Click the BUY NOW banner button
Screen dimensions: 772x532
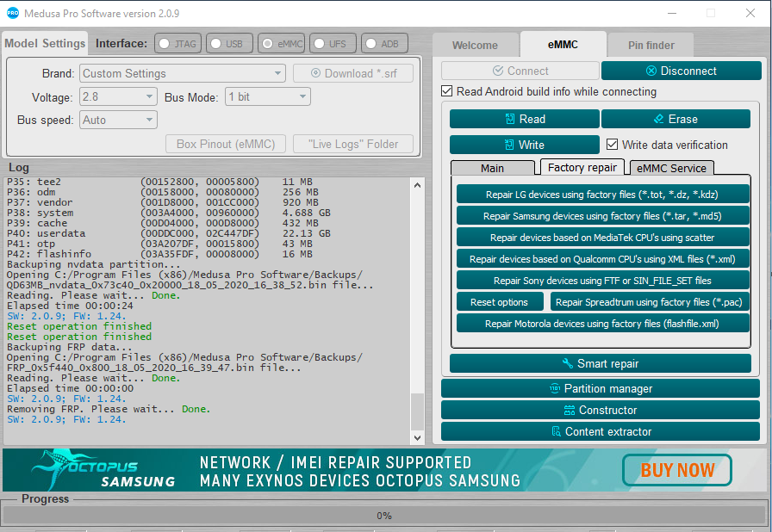click(x=677, y=470)
